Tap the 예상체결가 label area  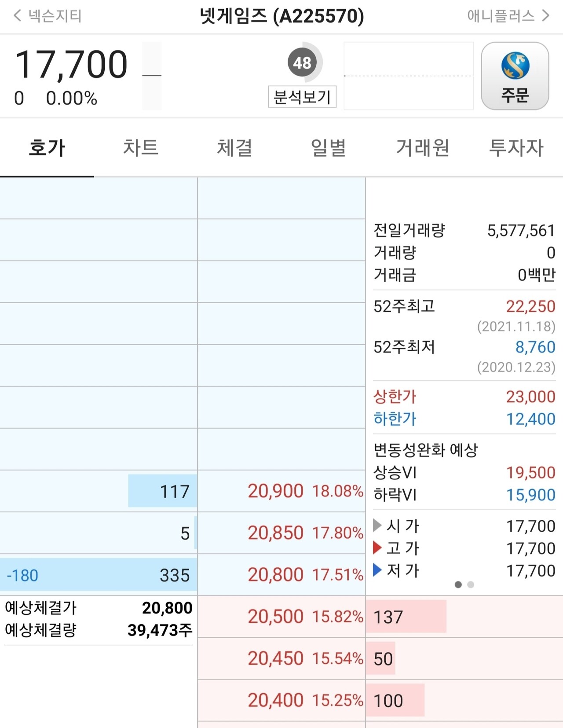tap(40, 607)
